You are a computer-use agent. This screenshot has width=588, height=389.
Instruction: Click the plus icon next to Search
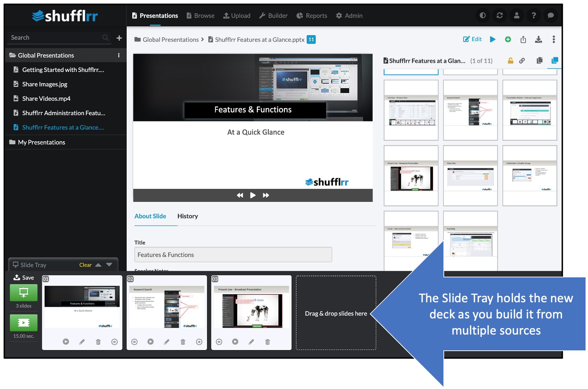(119, 38)
